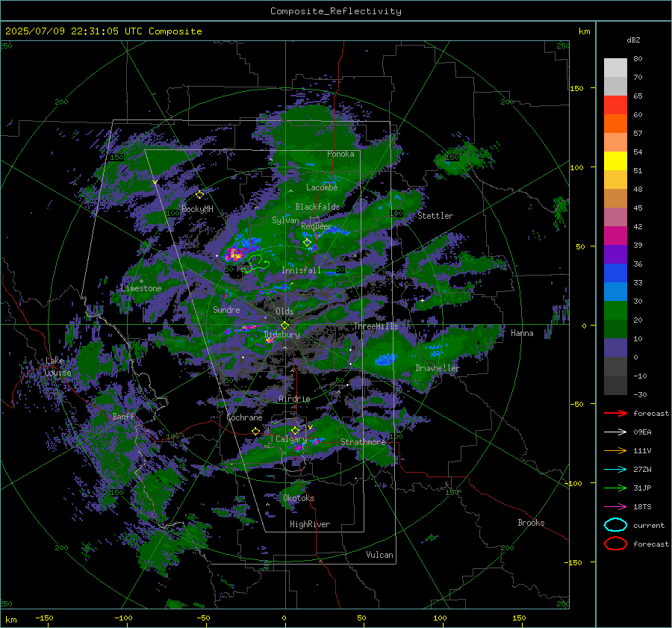This screenshot has width=672, height=628.
Task: Click the RedDeer city label
Action: pos(317,226)
